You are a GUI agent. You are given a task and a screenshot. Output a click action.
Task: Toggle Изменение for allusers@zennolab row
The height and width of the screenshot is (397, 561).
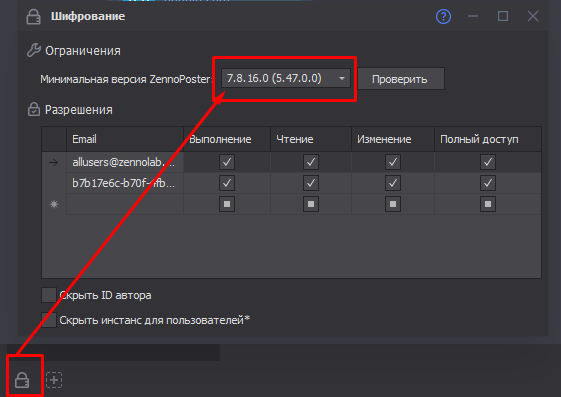click(392, 162)
